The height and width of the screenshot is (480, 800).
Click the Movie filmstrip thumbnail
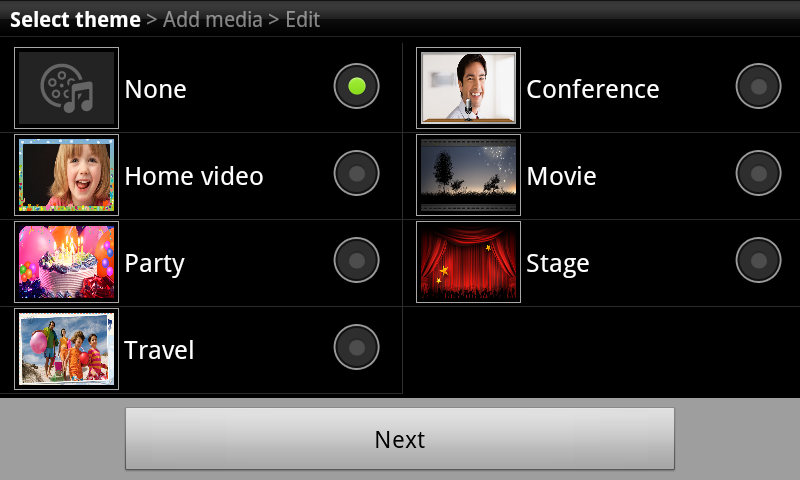click(469, 176)
